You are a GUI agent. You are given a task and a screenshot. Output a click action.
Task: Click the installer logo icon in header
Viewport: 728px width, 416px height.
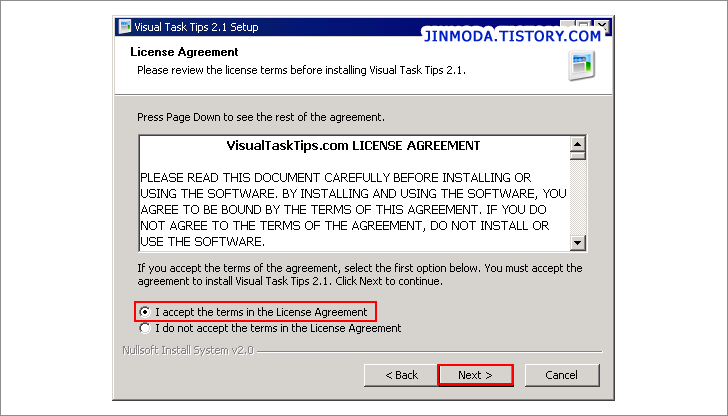(x=581, y=65)
